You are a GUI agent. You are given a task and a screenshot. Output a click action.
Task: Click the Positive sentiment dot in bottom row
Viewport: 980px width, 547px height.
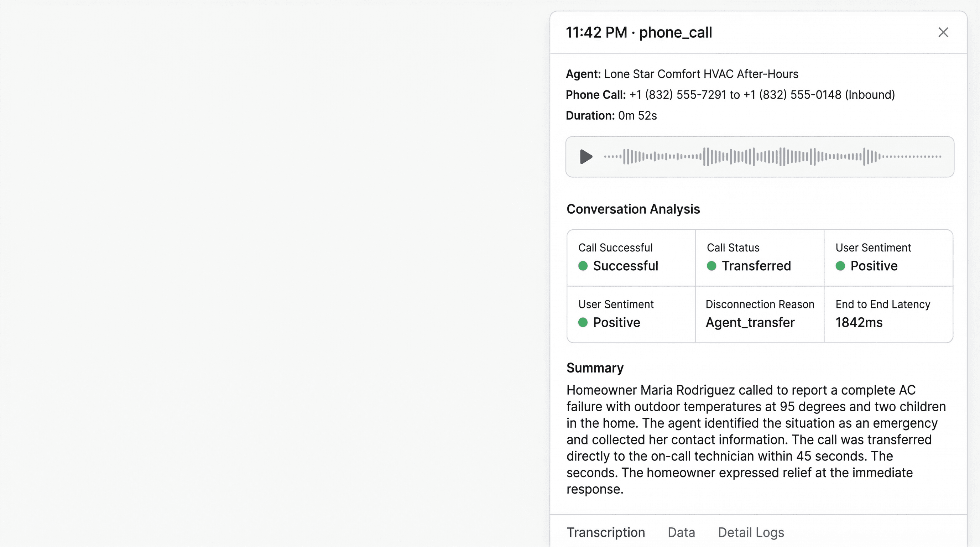(x=583, y=323)
